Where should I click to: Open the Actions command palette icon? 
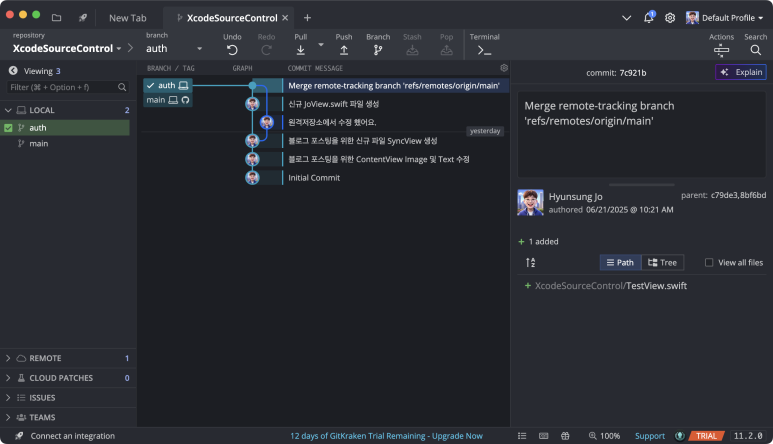pos(721,50)
